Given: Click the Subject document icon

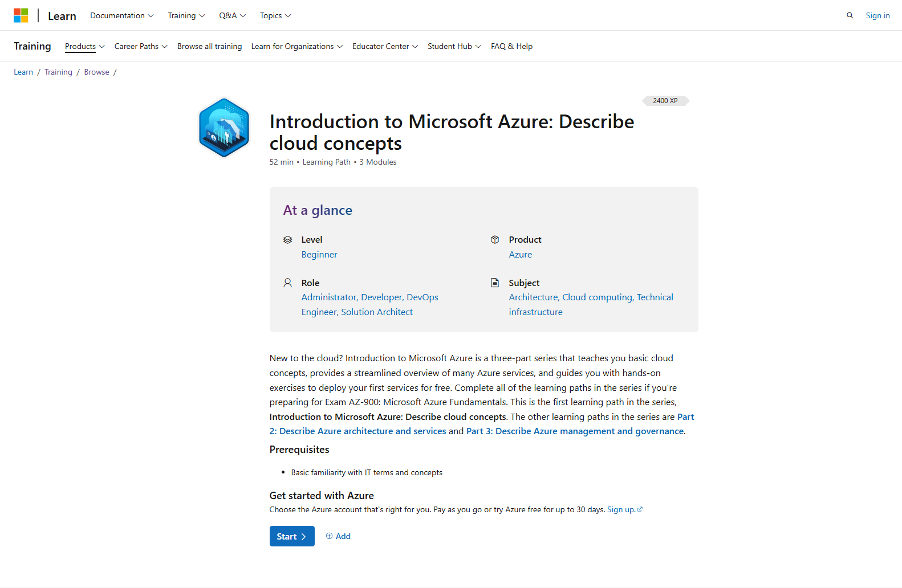Looking at the screenshot, I should (495, 283).
